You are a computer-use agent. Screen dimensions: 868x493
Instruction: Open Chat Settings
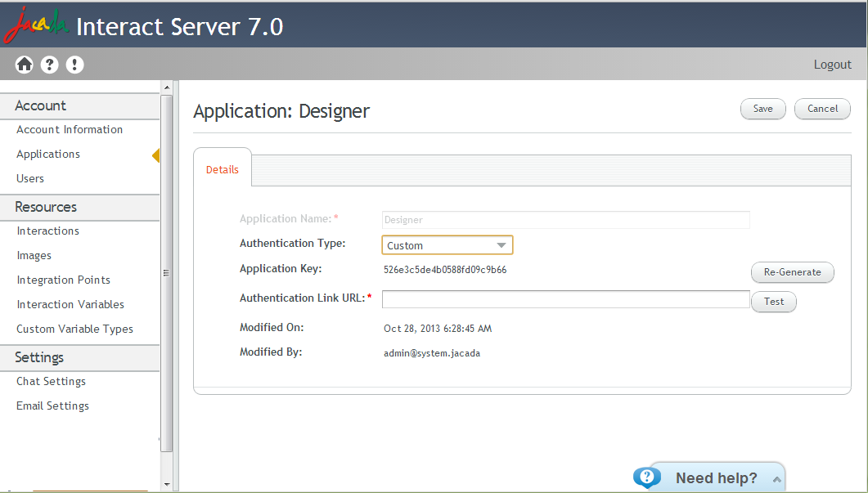coord(51,381)
